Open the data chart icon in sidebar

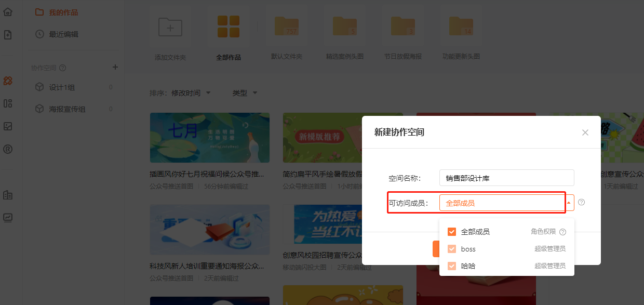pyautogui.click(x=8, y=218)
